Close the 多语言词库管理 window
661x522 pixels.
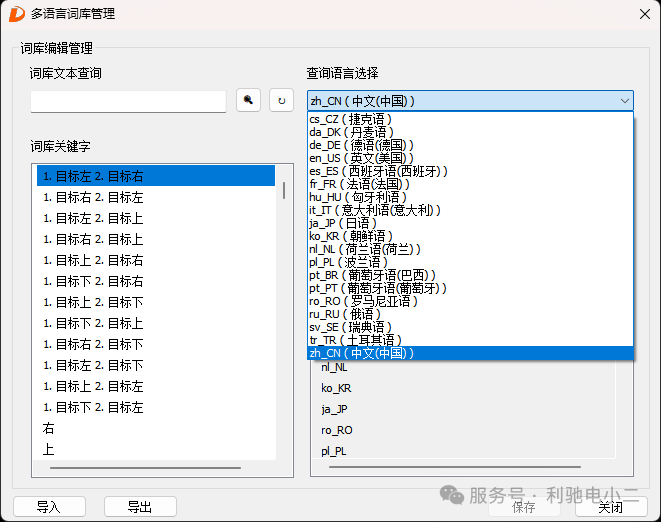pyautogui.click(x=645, y=14)
